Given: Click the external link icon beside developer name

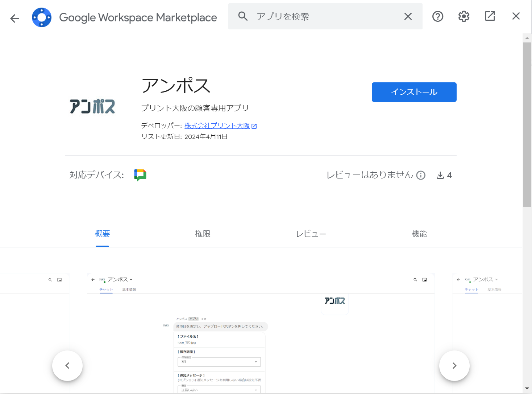Looking at the screenshot, I should pos(254,126).
